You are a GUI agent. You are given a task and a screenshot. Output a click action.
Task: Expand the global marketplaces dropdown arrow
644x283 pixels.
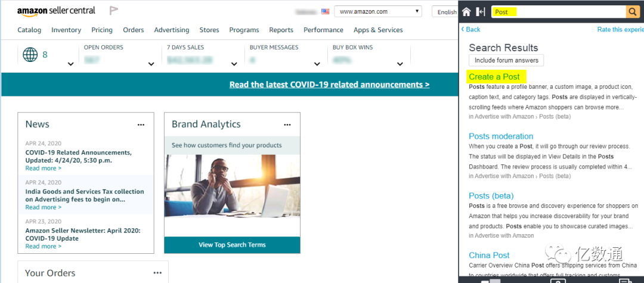pyautogui.click(x=70, y=64)
